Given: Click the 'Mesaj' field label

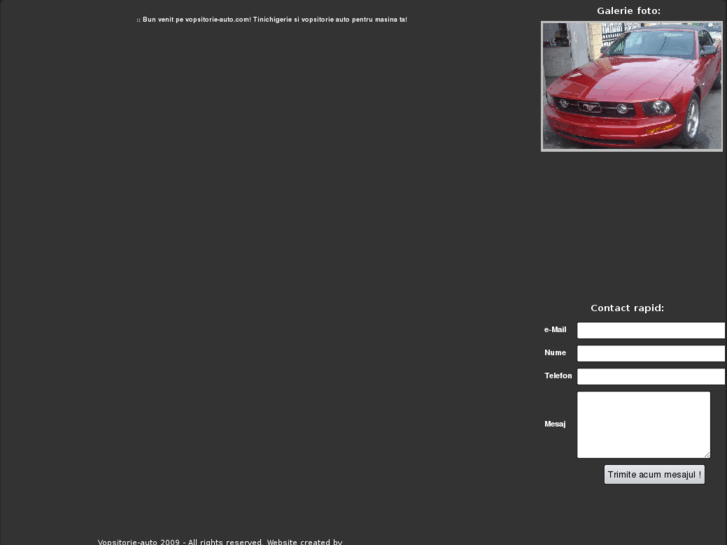Looking at the screenshot, I should pos(555,424).
